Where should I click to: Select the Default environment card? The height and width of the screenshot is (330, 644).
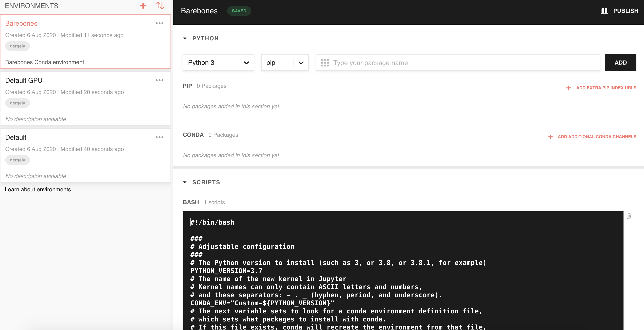16,137
